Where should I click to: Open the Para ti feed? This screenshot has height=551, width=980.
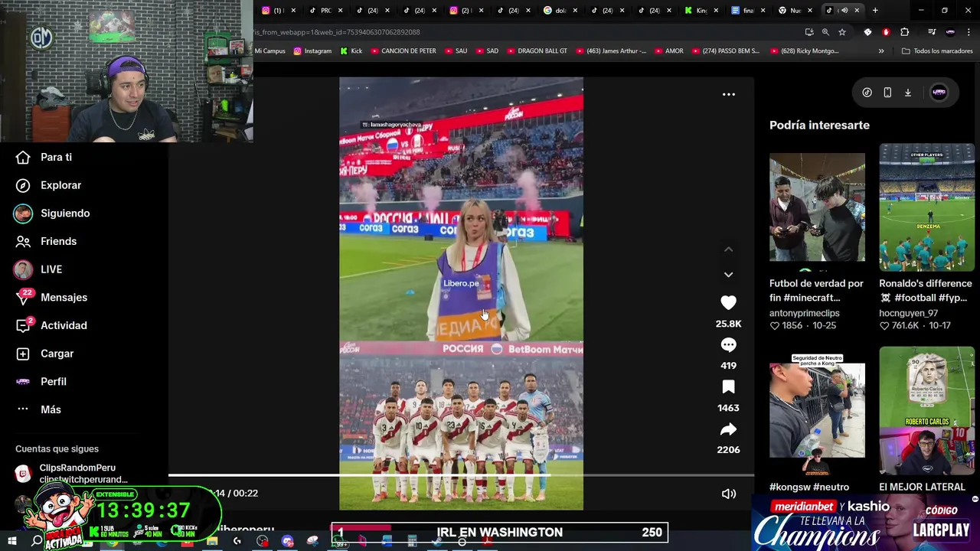coord(46,157)
